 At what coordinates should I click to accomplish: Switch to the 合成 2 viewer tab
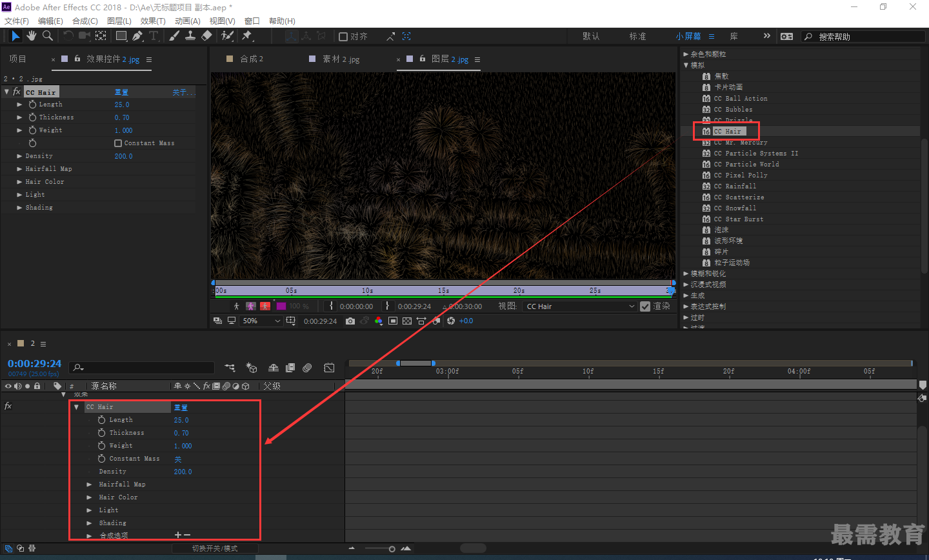pyautogui.click(x=252, y=59)
